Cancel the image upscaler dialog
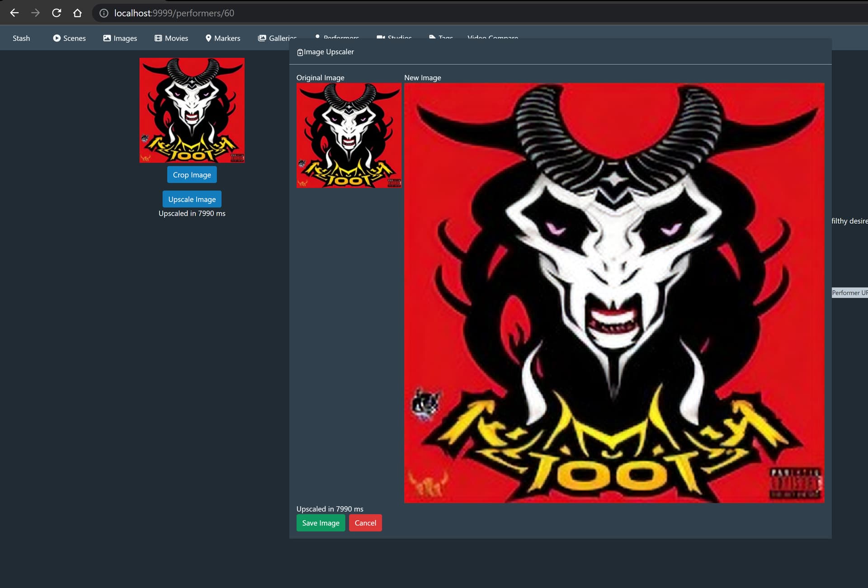The image size is (868, 588). [x=365, y=523]
